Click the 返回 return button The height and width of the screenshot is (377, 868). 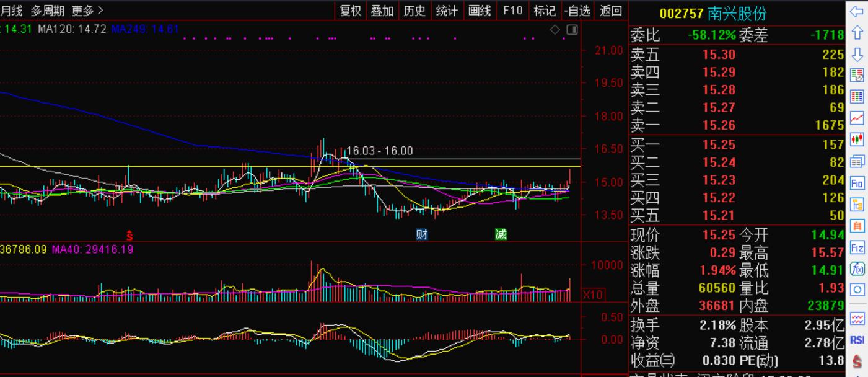click(x=611, y=11)
